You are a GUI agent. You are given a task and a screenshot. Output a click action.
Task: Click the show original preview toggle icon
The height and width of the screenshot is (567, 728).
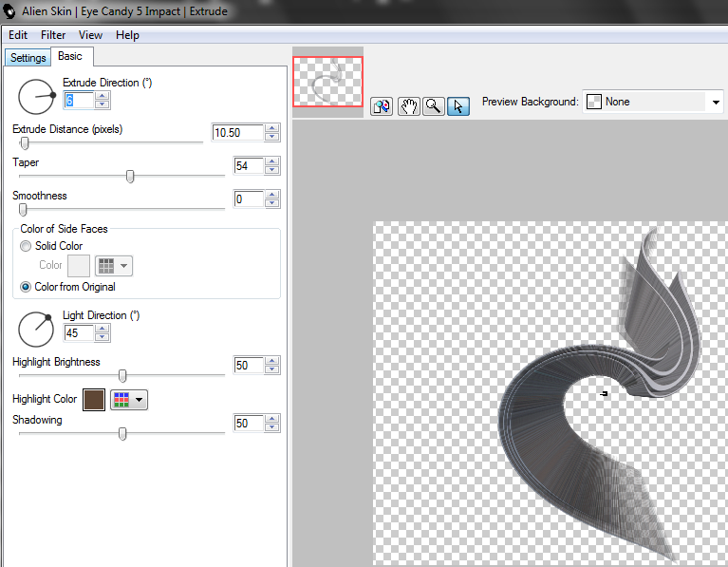tap(382, 105)
